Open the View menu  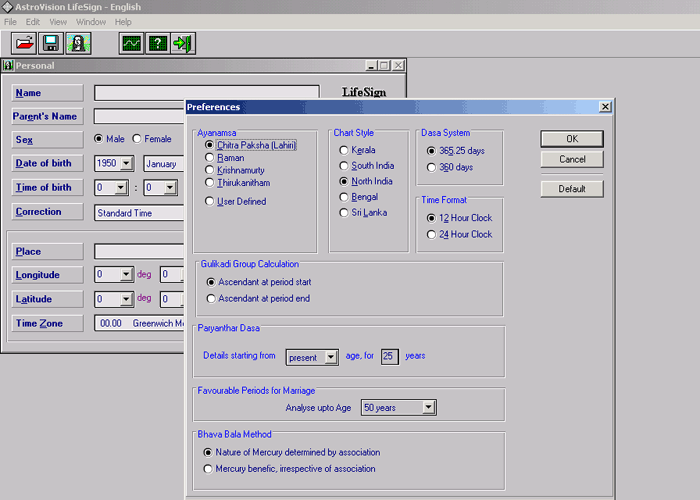[58, 22]
